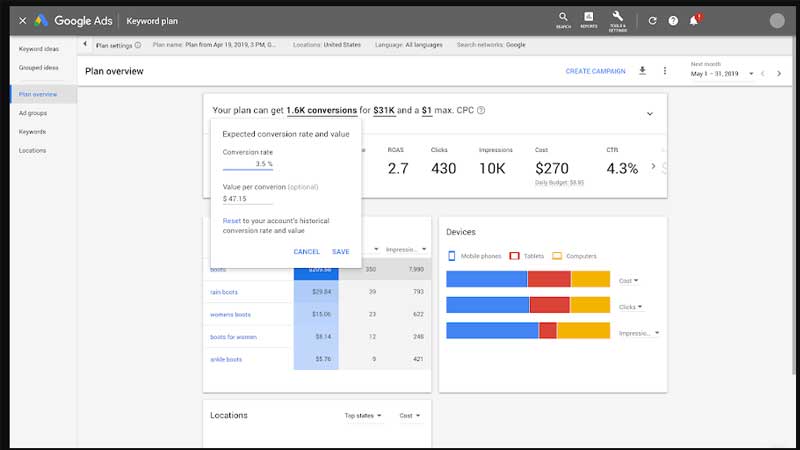Screen dimensions: 800x450
Task: Click the refresh icon in header
Action: click(x=652, y=21)
